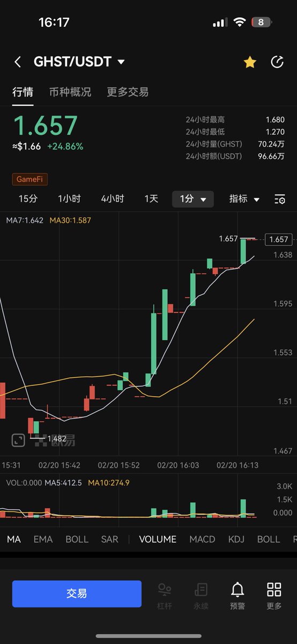This screenshot has width=297, height=644.
Task: Select the 1小时 timeframe
Action: point(69,199)
